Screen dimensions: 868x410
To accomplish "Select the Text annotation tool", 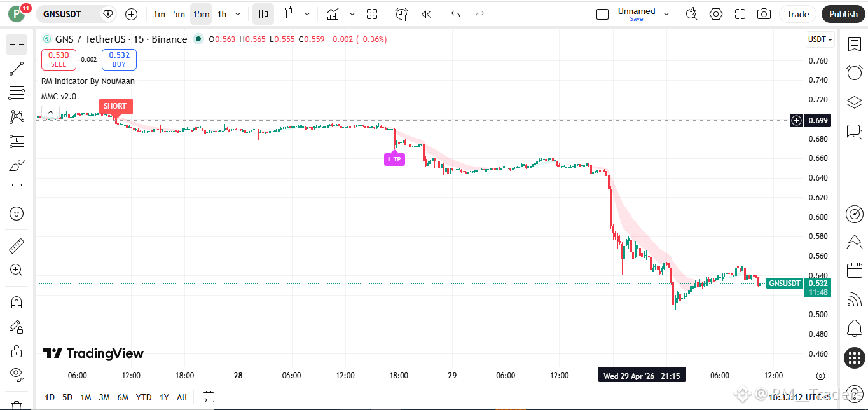I will point(17,189).
